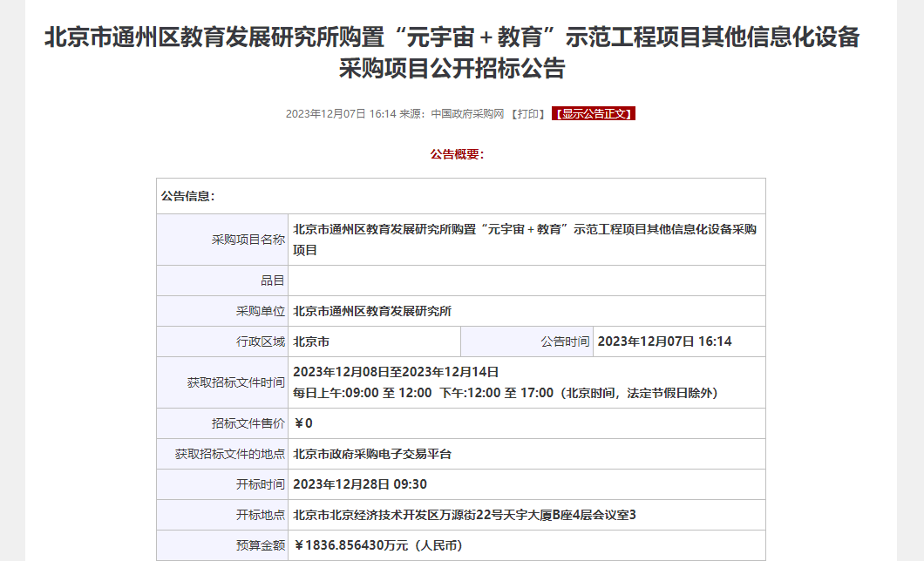This screenshot has width=924, height=561.
Task: Click the 行政区域 label cell
Action: (223, 342)
